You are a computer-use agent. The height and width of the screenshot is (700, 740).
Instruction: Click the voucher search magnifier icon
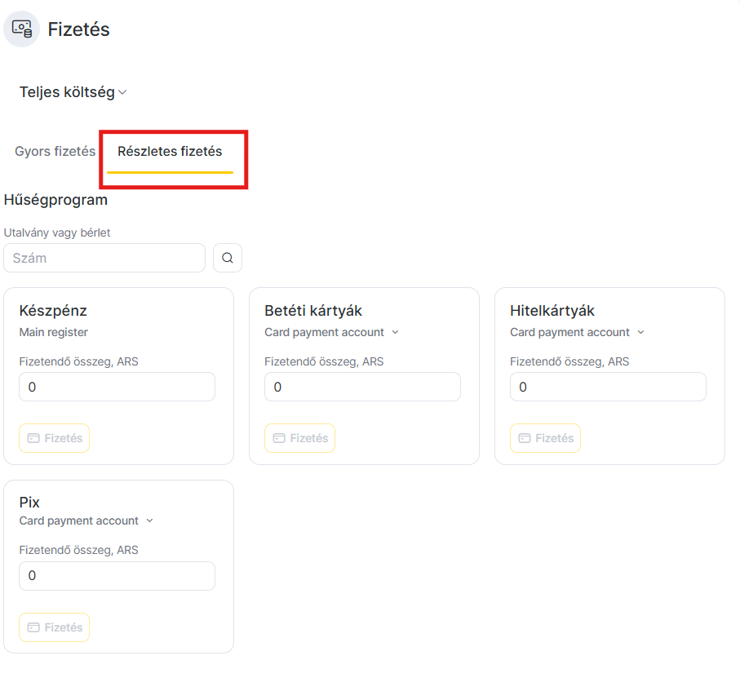[228, 258]
